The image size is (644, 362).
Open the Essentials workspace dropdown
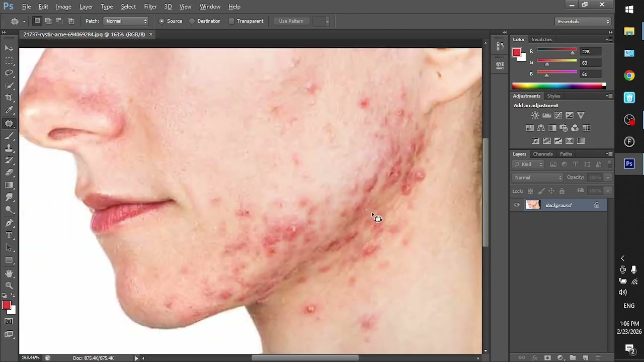pos(583,21)
